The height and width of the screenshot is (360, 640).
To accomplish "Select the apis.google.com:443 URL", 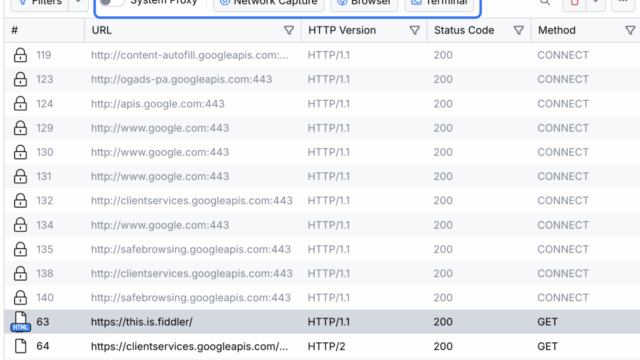I will coord(158,104).
